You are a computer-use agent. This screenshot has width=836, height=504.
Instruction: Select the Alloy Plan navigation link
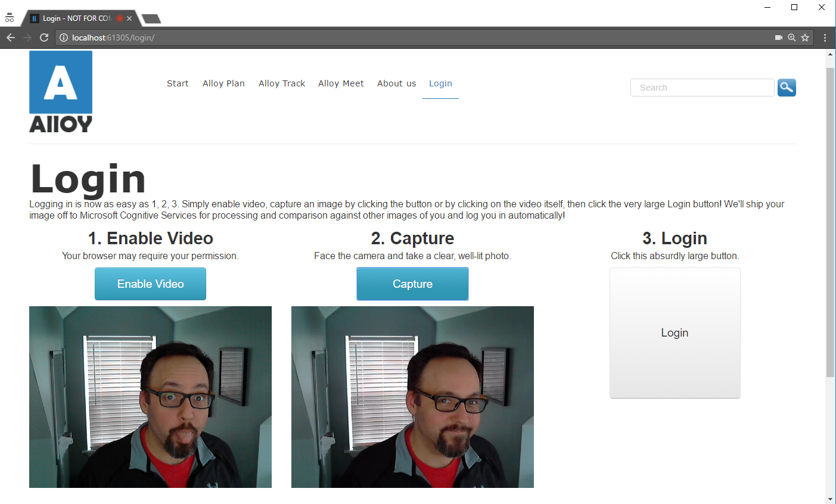[x=223, y=83]
